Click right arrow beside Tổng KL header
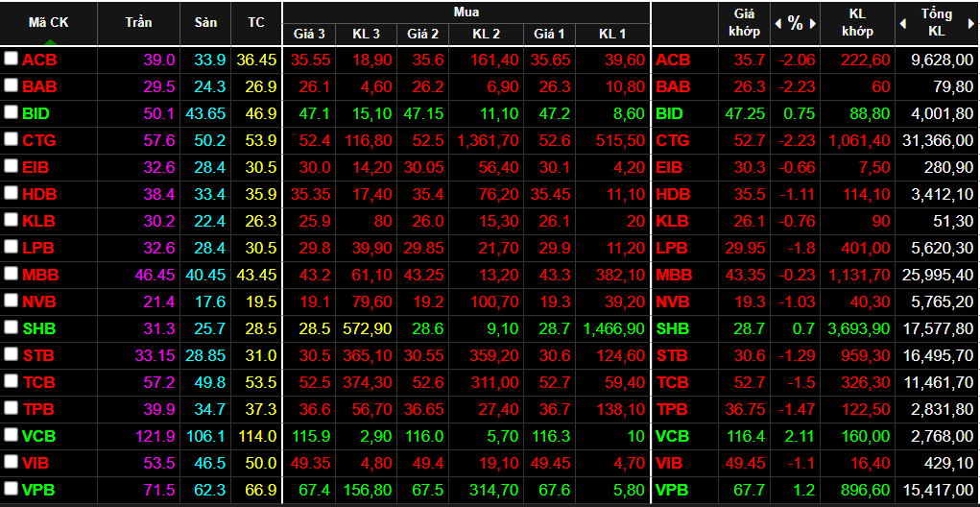 coord(970,23)
